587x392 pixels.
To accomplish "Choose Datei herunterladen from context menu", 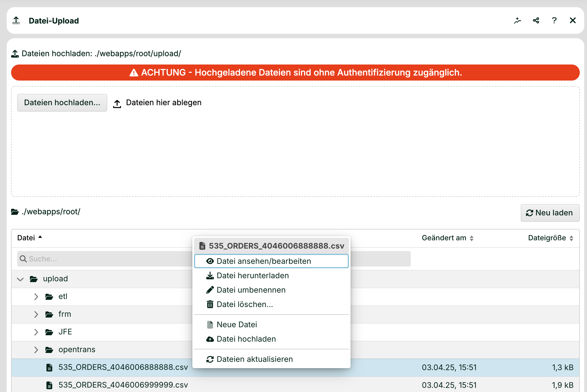I will point(271,276).
